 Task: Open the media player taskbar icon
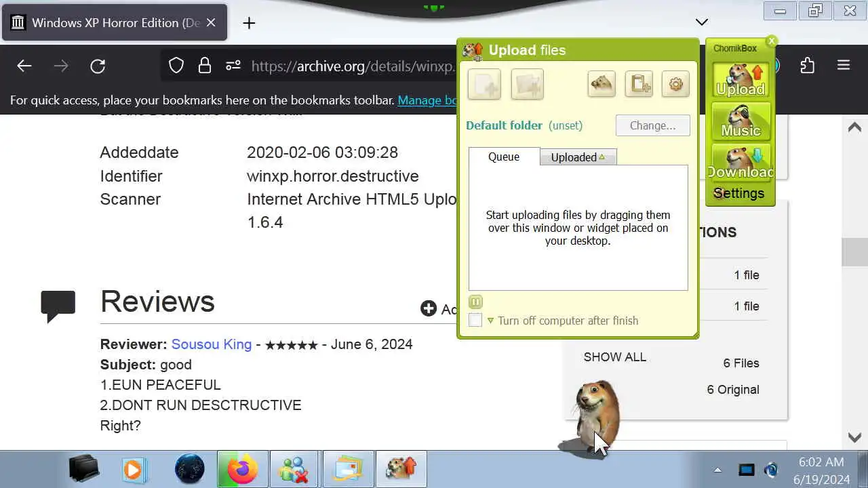tap(136, 469)
